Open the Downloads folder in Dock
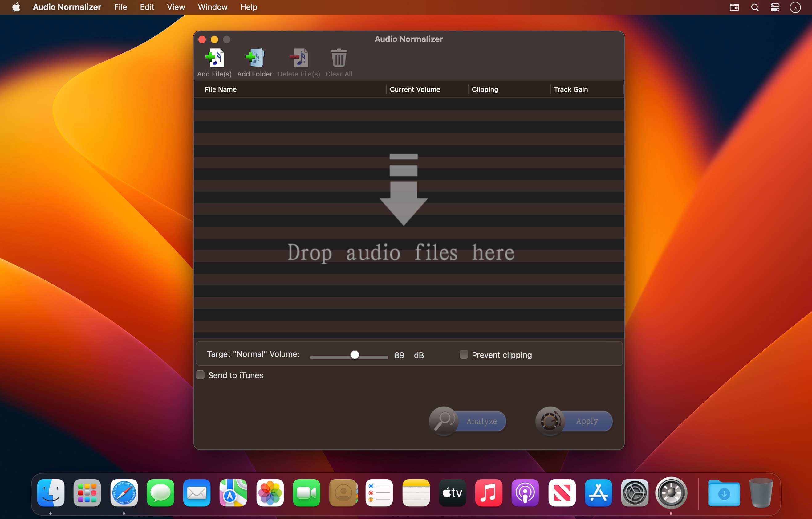This screenshot has height=519, width=812. pos(724,493)
